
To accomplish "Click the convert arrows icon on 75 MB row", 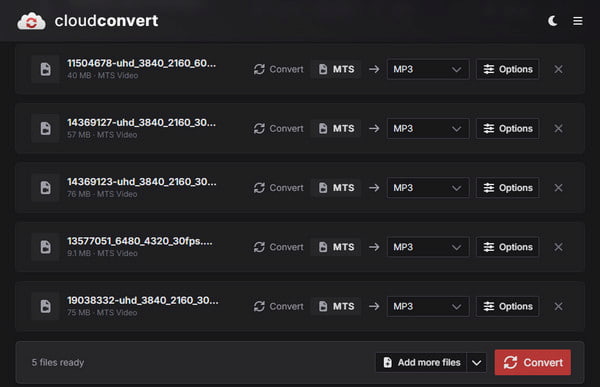I will coord(259,307).
